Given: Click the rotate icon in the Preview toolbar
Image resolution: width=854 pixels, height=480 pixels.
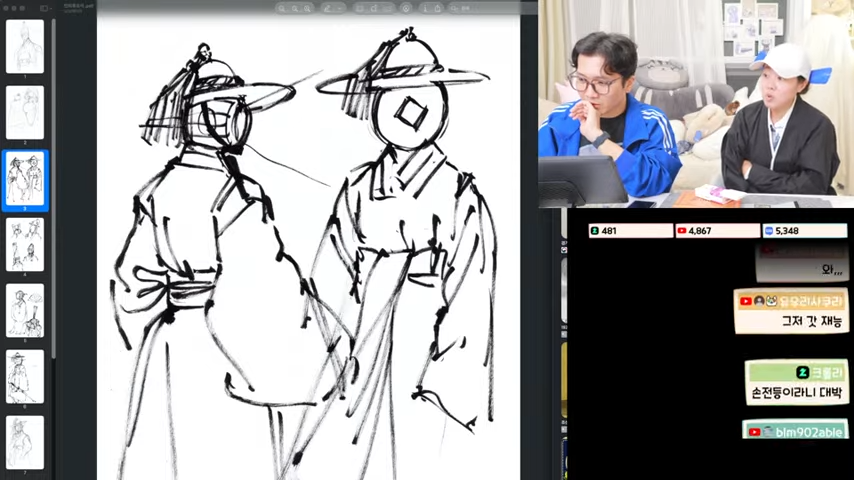Looking at the screenshot, I should pyautogui.click(x=374, y=8).
